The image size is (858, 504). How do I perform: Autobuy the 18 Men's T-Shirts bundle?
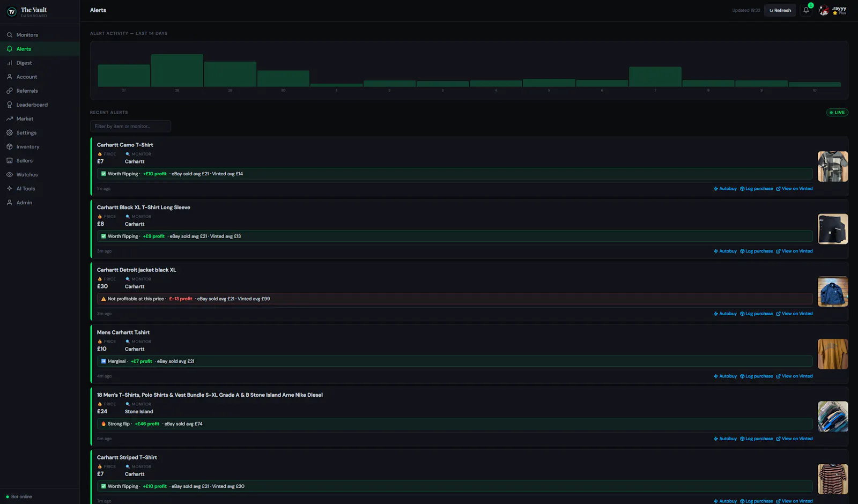(725, 439)
